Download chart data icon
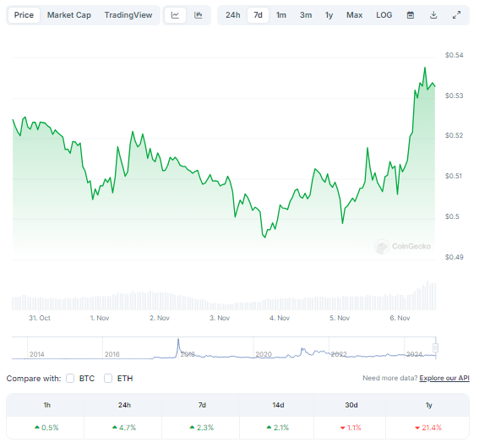This screenshot has width=479, height=448. click(x=433, y=15)
